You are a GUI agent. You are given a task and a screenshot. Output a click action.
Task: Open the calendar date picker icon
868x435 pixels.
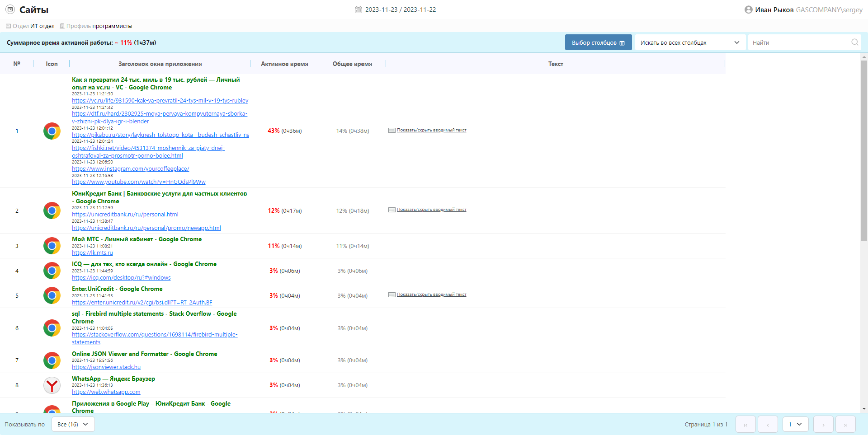point(358,9)
